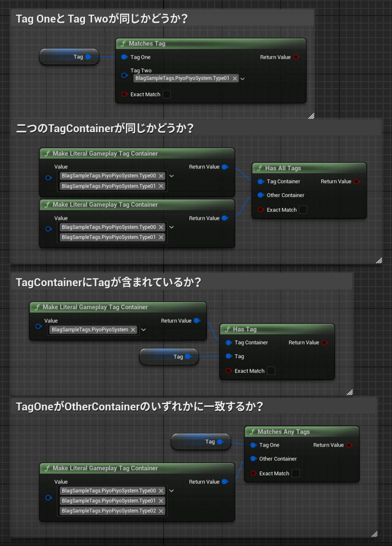Open Value dropdown on bottom Make Literal container
The image size is (392, 546).
[171, 490]
